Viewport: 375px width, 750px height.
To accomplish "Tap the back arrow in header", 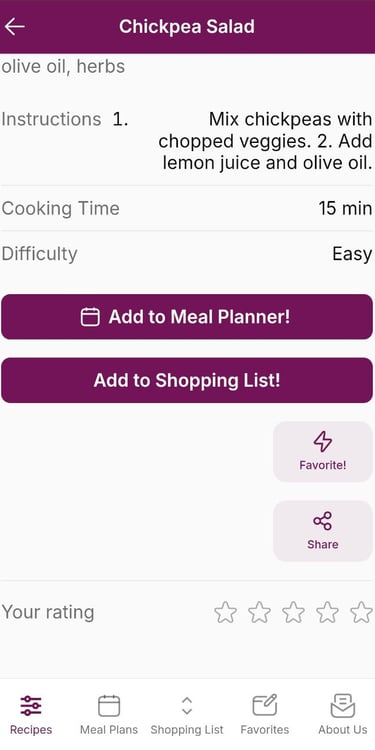I will (14, 27).
